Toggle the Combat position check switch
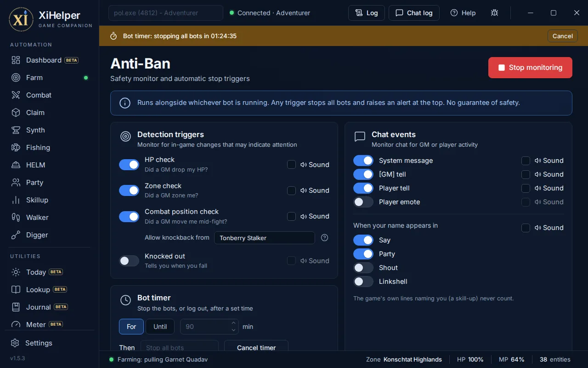 pyautogui.click(x=129, y=217)
